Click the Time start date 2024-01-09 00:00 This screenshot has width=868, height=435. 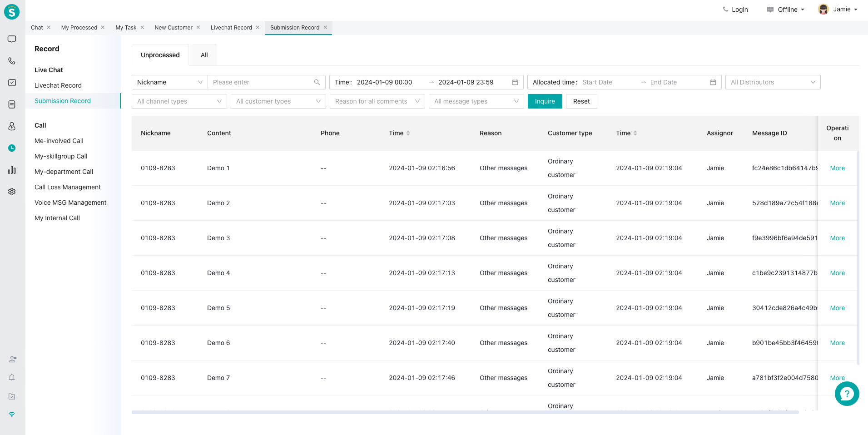pyautogui.click(x=384, y=82)
